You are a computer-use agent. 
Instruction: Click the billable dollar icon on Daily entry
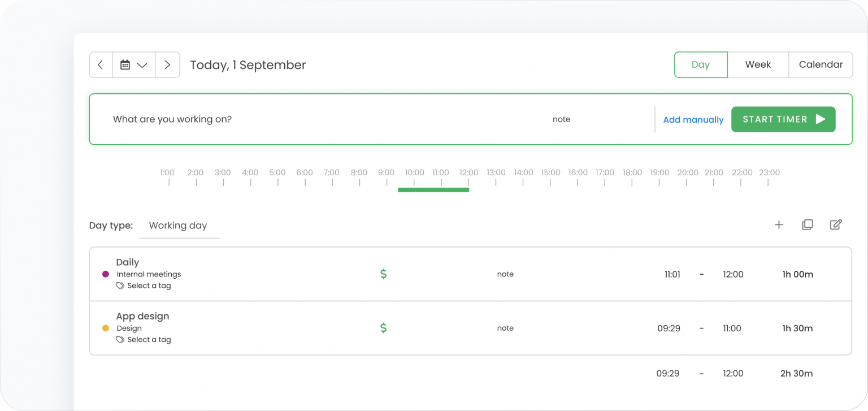click(x=383, y=274)
